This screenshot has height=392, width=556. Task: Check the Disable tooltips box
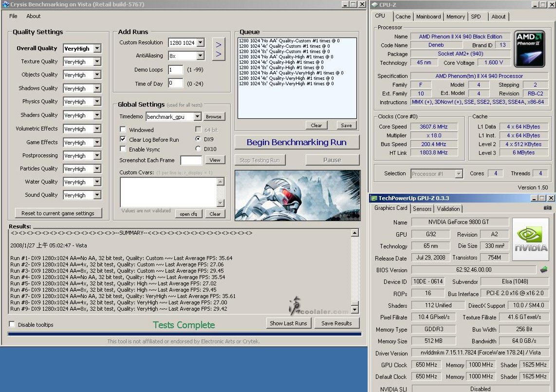(x=12, y=324)
